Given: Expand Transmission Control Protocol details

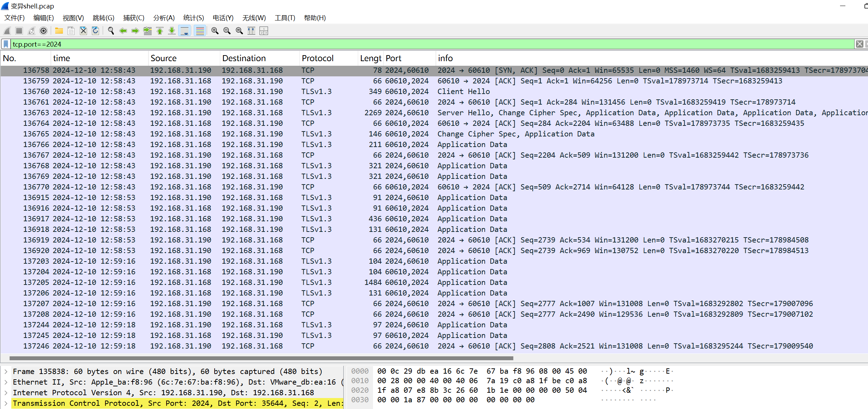Looking at the screenshot, I should (x=6, y=403).
